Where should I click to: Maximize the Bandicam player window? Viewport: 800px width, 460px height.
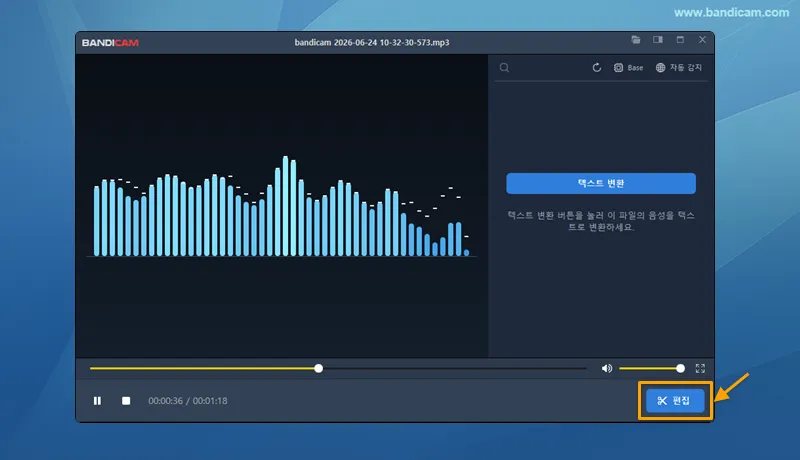point(680,40)
